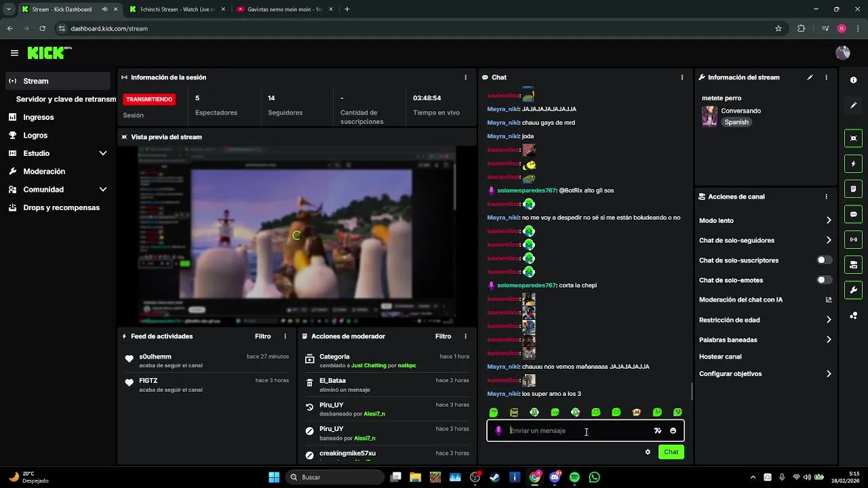The image size is (868, 488).
Task: Click the pencil icon in right sidebar
Action: pyautogui.click(x=853, y=106)
